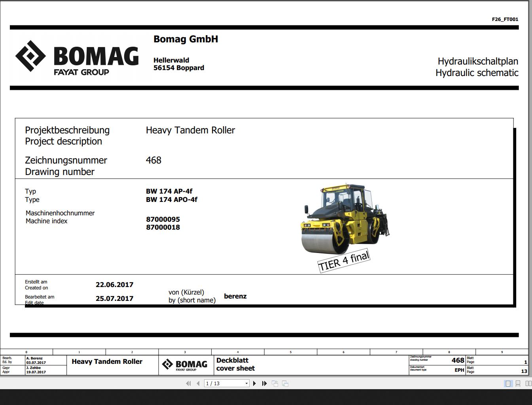Click 'J. Zehbe' approver name in title block

tap(34, 368)
